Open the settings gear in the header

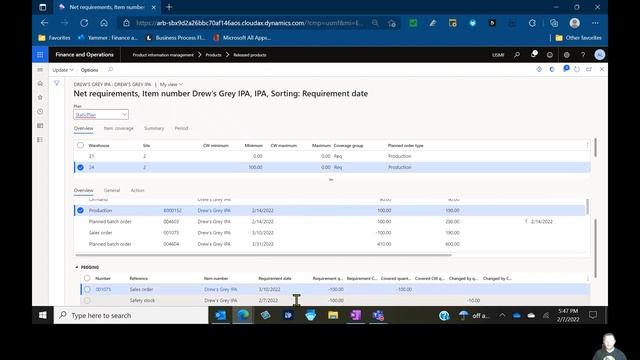click(567, 55)
